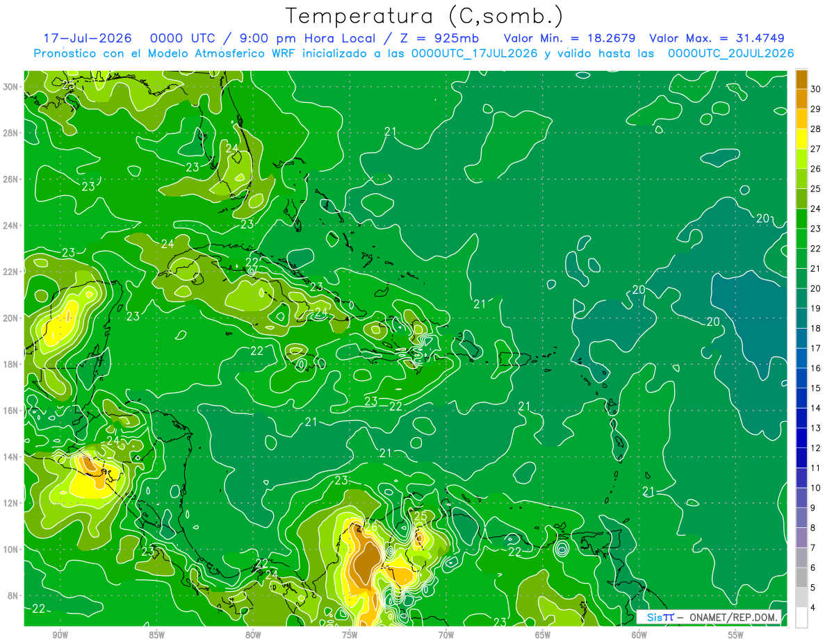
Task: Click the '70W' longitude label
Action: click(446, 635)
